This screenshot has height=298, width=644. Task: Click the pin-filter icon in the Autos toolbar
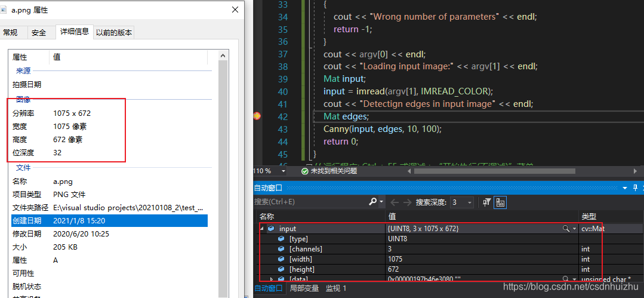(487, 202)
